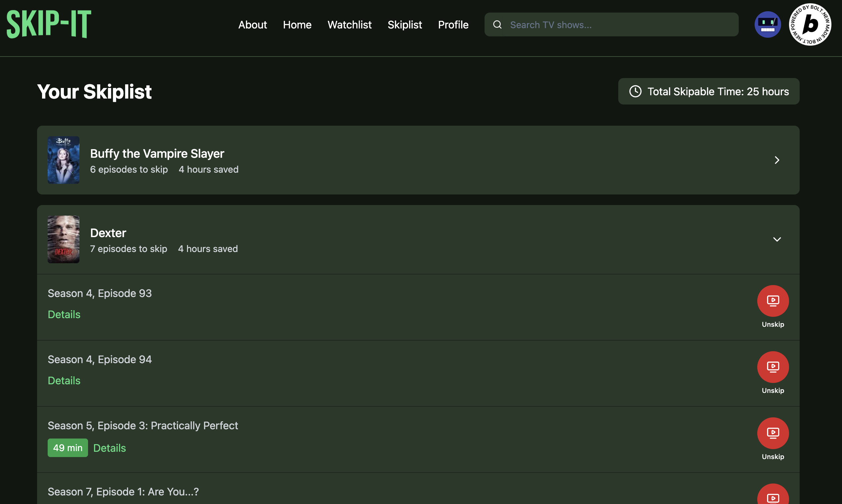Click the Buffy the Vampire Slayer poster
This screenshot has height=504, width=842.
(x=64, y=160)
